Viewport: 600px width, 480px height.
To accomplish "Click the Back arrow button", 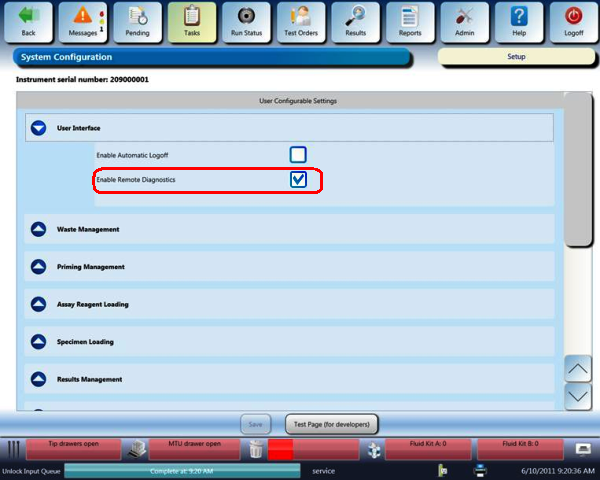I will [28, 22].
